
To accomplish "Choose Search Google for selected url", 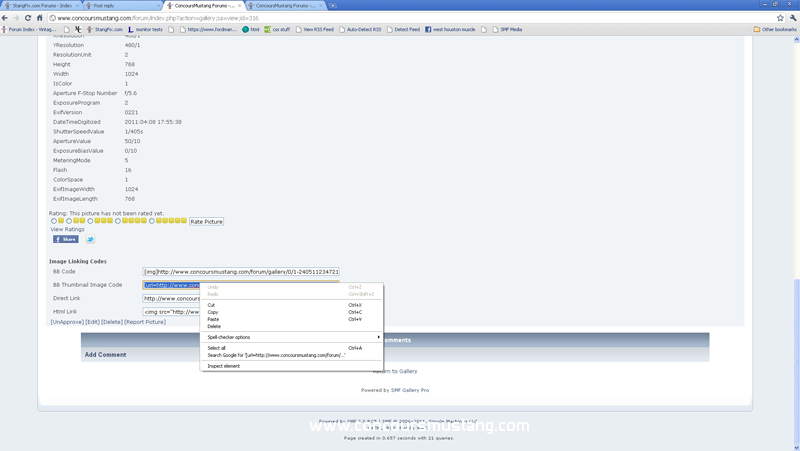I will [x=292, y=355].
